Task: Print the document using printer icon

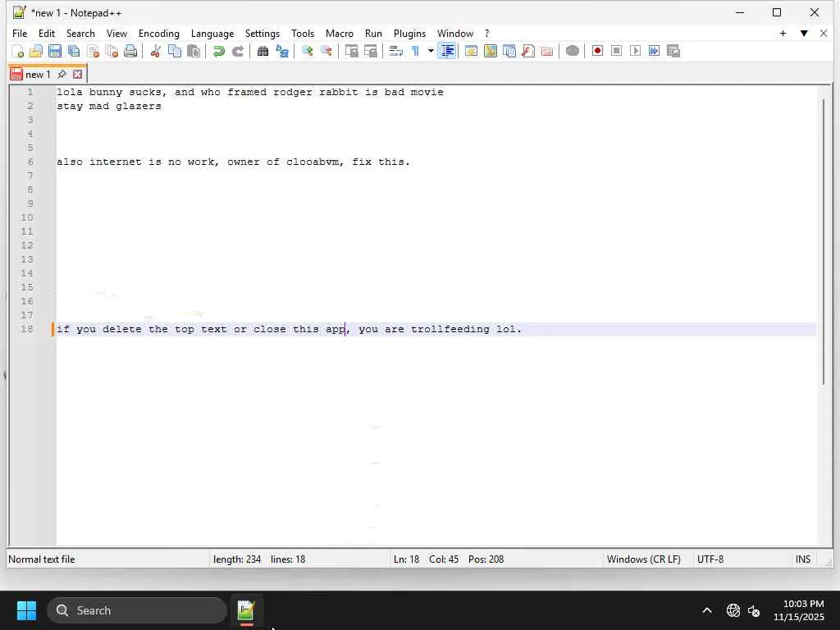Action: 130,51
